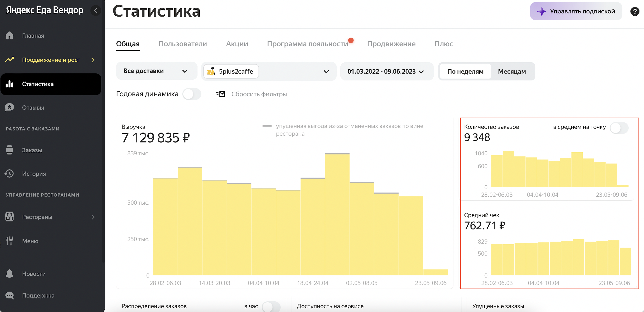
Task: Open help question mark icon
Action: coord(635,11)
